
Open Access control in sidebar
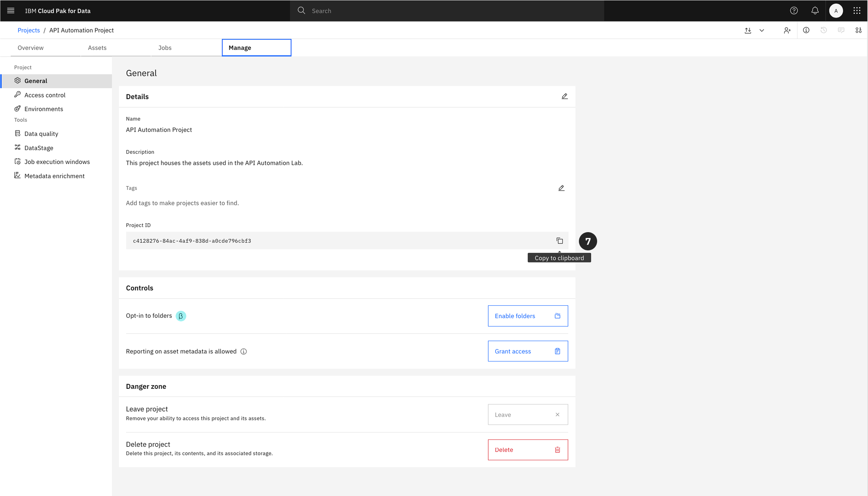click(45, 95)
